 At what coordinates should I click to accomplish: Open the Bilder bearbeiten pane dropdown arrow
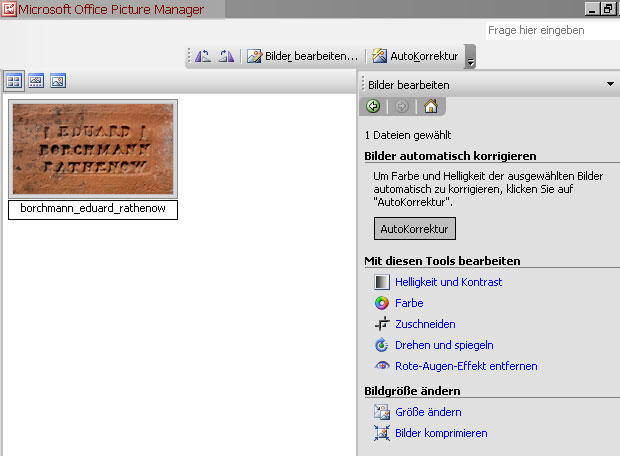(610, 85)
